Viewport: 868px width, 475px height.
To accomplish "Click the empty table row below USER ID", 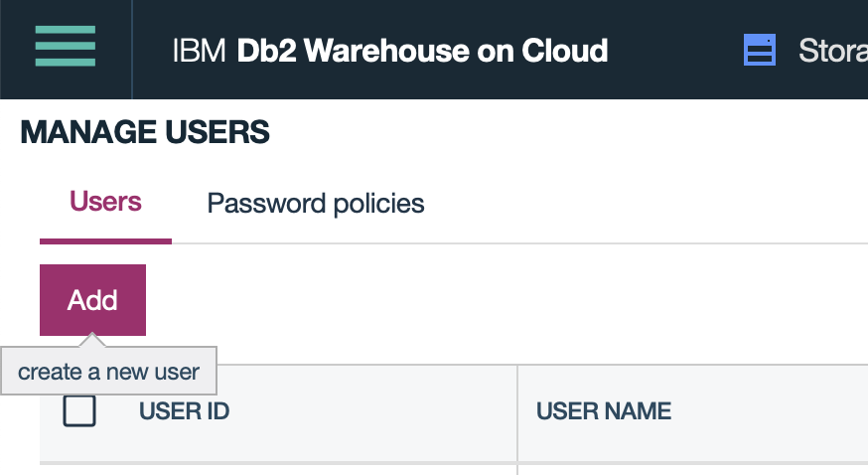I will point(278,469).
